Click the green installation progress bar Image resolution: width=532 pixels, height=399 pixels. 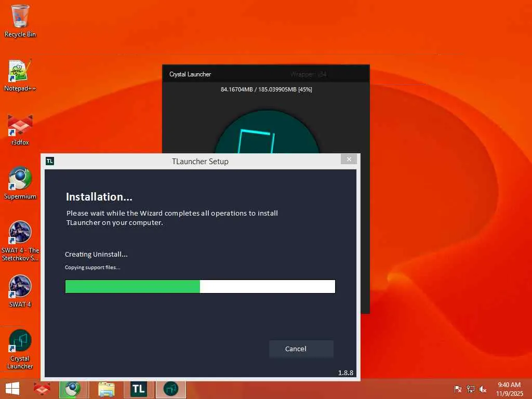pos(200,286)
